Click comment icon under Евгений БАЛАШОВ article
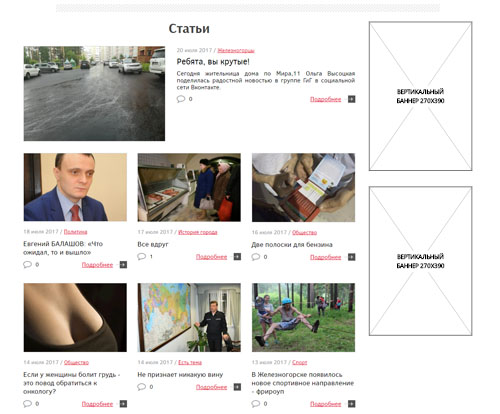The image size is (500, 414). click(x=27, y=264)
